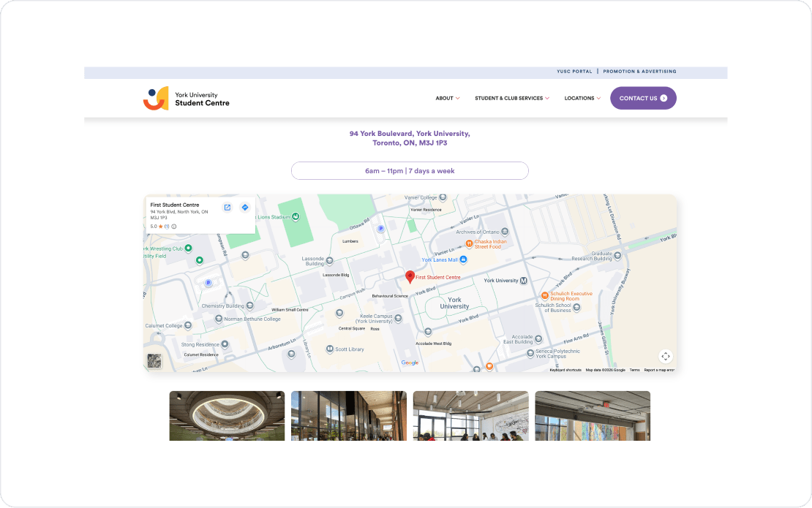Screen dimensions: 812x508
Task: Open the YUSC Portal link
Action: pyautogui.click(x=574, y=72)
